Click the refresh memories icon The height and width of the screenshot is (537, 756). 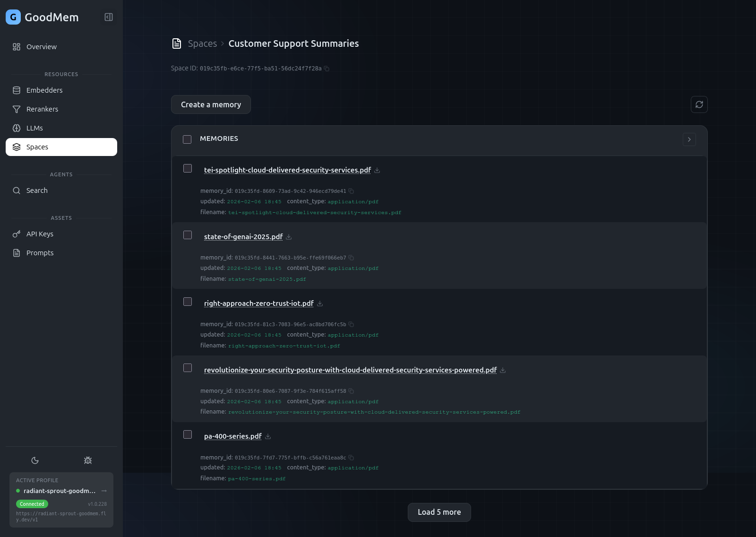[x=699, y=104]
